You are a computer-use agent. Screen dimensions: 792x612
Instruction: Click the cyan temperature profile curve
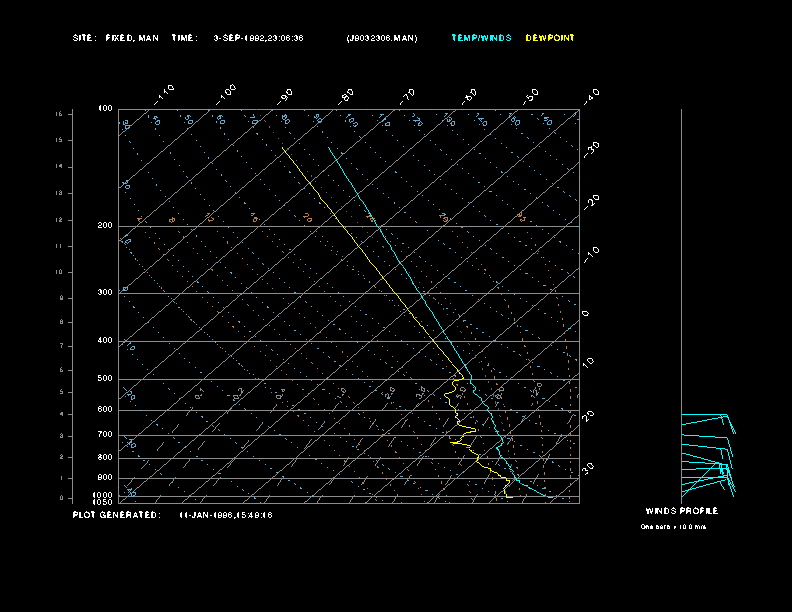pyautogui.click(x=421, y=293)
